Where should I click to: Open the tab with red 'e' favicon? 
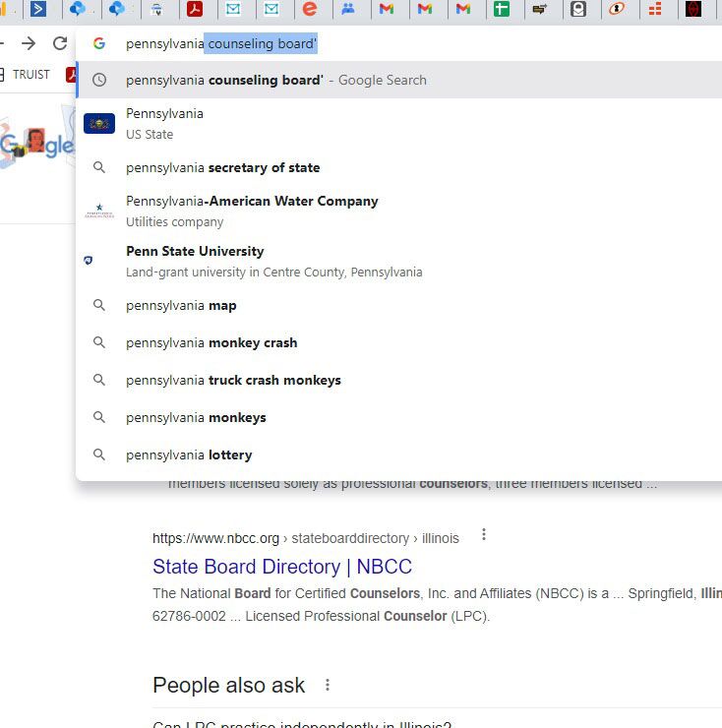310,10
